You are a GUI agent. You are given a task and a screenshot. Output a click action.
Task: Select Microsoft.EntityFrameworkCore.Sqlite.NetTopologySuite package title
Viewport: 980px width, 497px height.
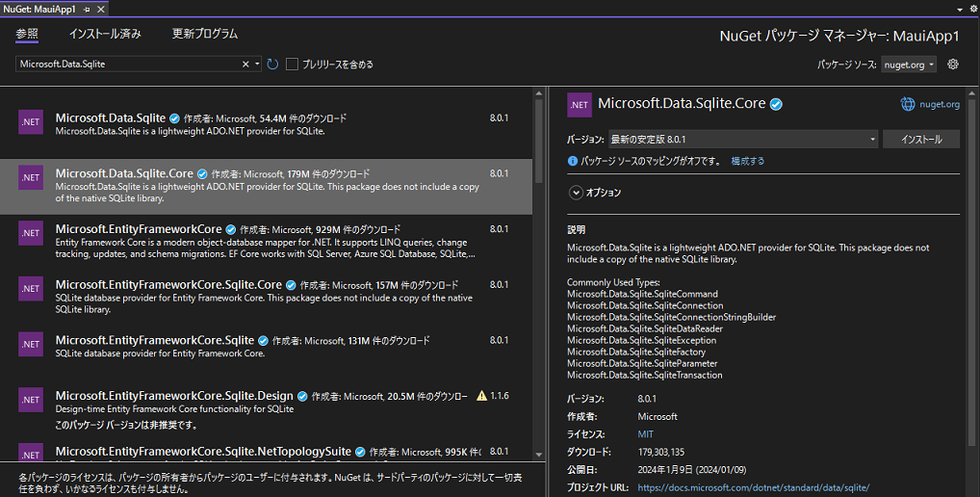[x=203, y=452]
